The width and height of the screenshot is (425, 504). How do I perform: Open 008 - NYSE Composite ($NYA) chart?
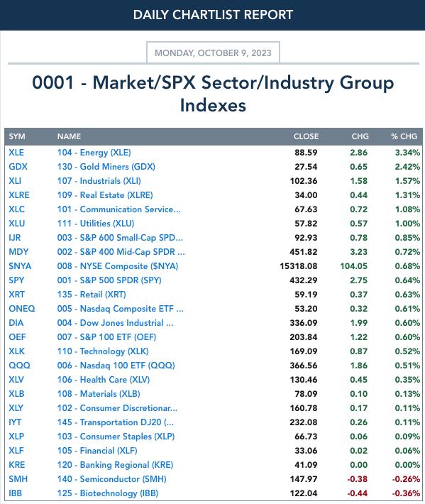[118, 265]
